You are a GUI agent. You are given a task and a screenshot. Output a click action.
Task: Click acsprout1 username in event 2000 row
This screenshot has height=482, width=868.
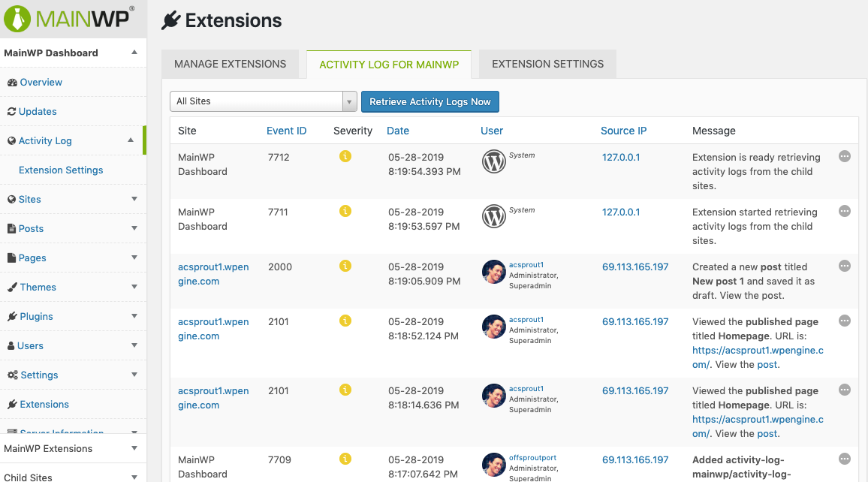[x=526, y=264]
